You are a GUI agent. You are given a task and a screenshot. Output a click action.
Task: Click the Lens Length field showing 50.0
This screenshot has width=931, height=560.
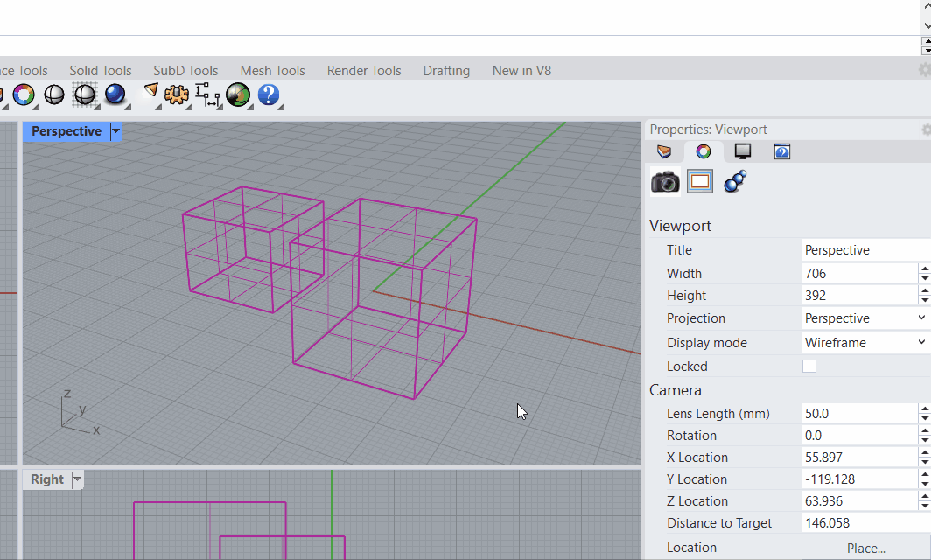tap(860, 414)
